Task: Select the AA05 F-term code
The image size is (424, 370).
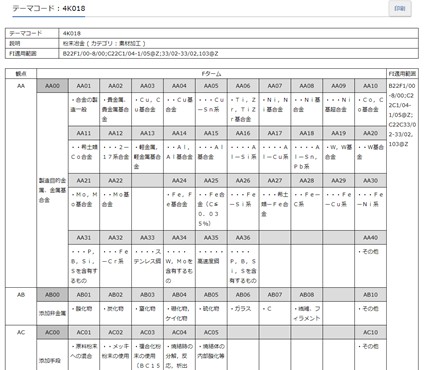Action: tap(211, 86)
